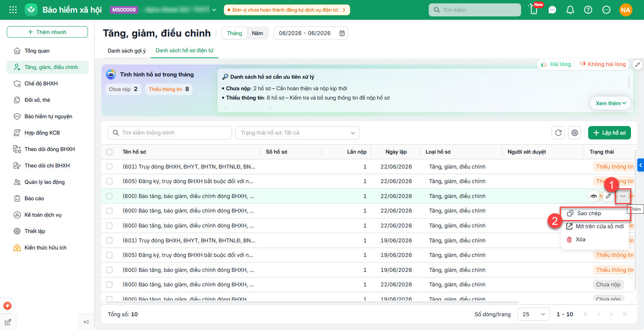Screen dimensions: 644x330
Task: Collapse the left sidebar
Action: tap(86, 322)
